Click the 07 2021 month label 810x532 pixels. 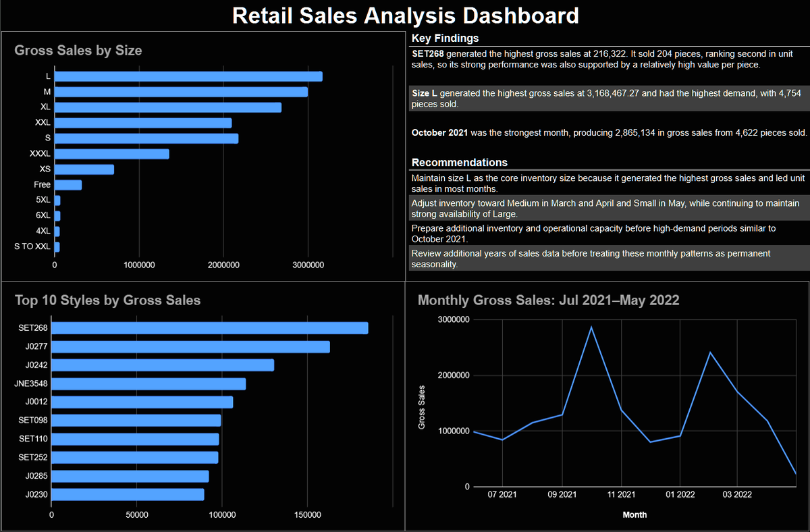point(502,495)
